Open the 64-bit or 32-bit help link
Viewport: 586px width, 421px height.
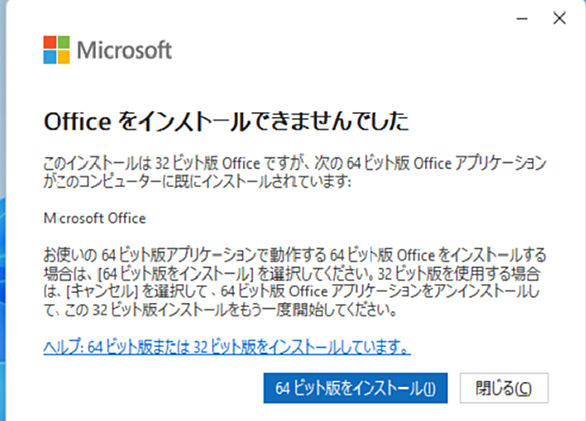point(227,347)
